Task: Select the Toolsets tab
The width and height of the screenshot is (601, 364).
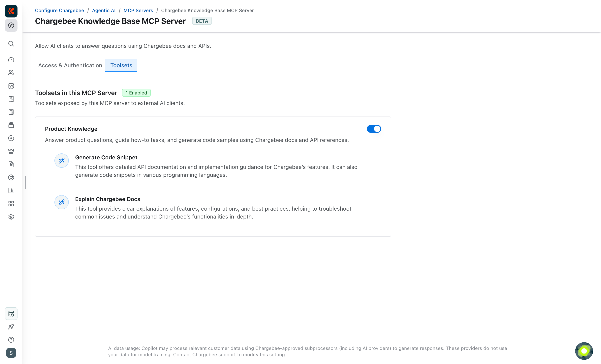Action: click(x=121, y=65)
